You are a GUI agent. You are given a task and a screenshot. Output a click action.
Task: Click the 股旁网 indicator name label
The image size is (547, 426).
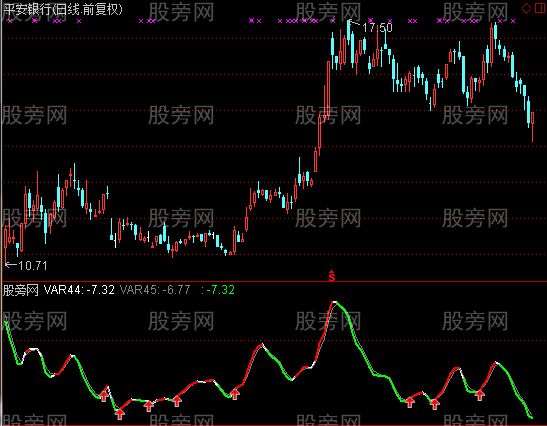click(20, 290)
